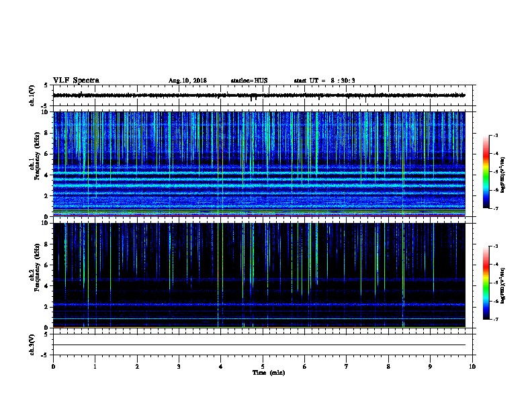532x411 pixels.
Task: Click time axis tick label "2"
Action: point(137,367)
